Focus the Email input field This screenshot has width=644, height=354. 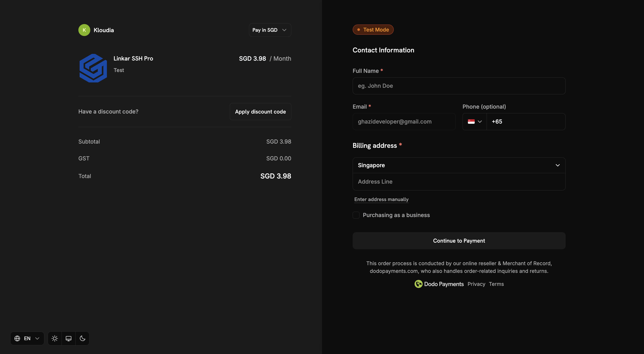click(404, 121)
